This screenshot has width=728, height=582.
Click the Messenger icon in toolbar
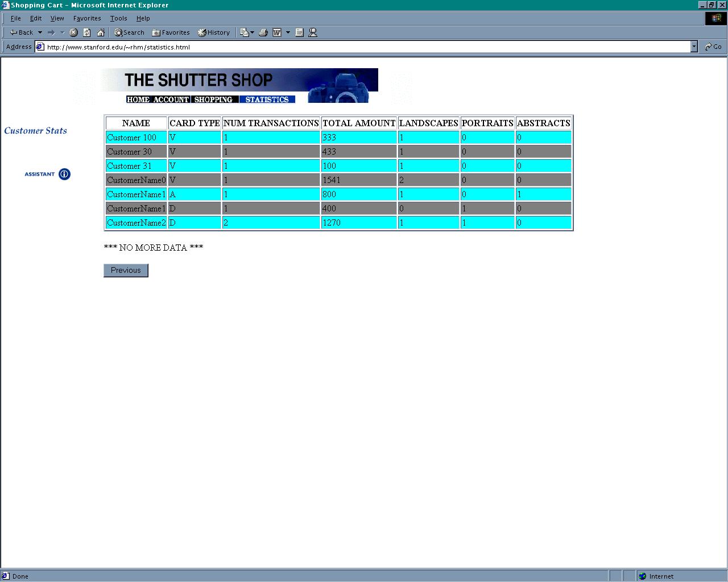click(313, 32)
